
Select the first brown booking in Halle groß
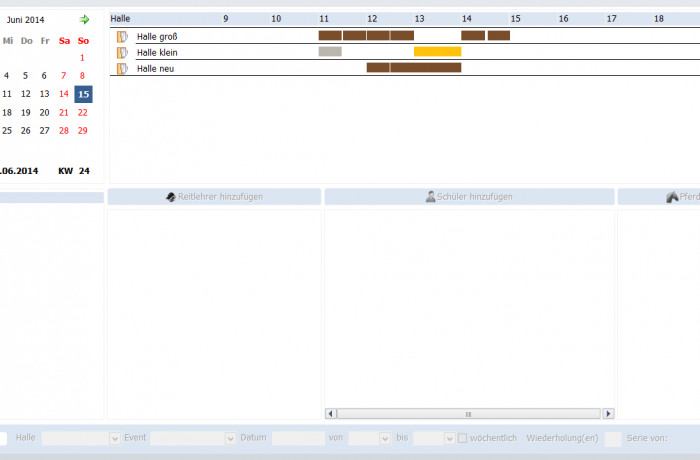coord(330,35)
